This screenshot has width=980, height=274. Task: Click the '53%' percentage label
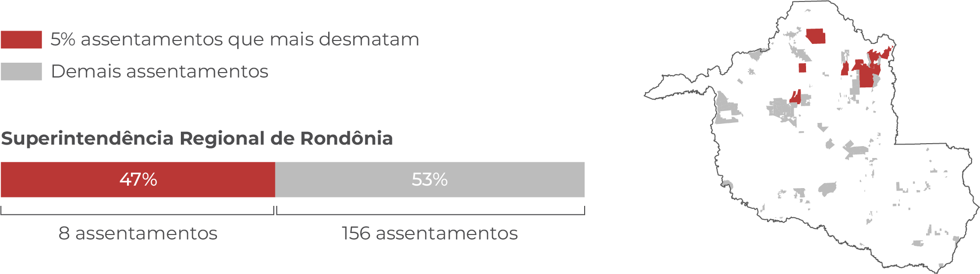point(430,180)
